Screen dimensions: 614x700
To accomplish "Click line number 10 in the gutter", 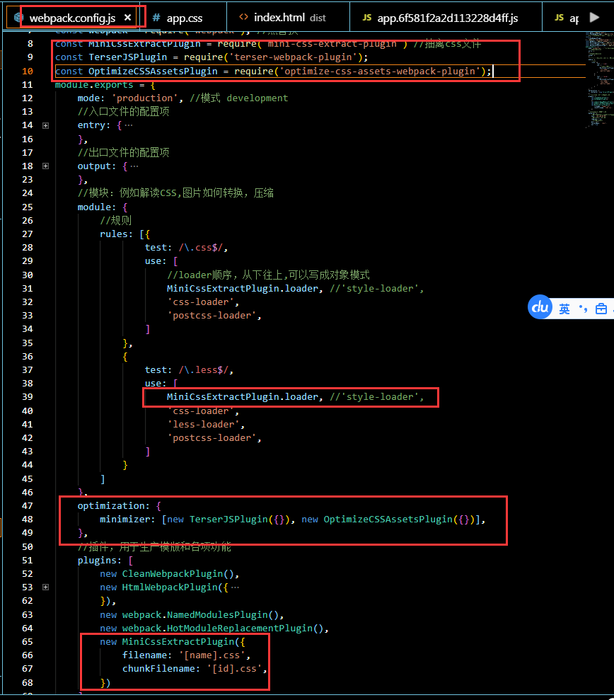I will click(x=27, y=71).
